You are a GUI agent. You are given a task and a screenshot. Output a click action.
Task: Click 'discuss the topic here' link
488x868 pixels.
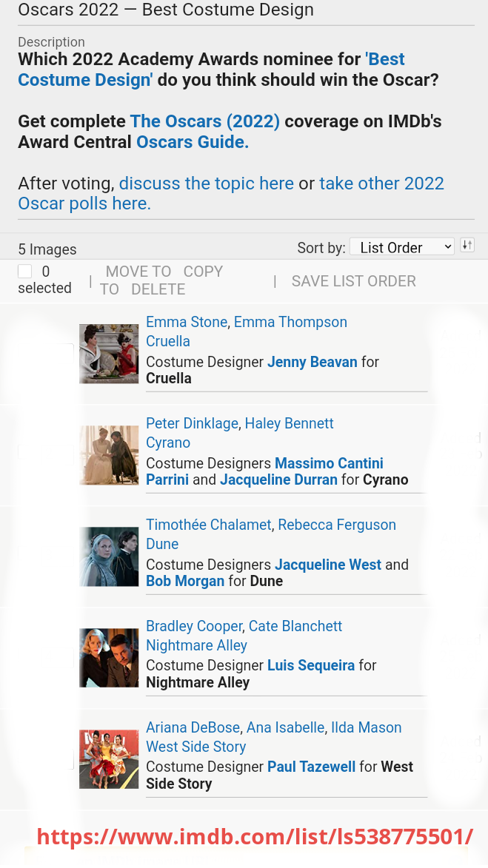206,184
